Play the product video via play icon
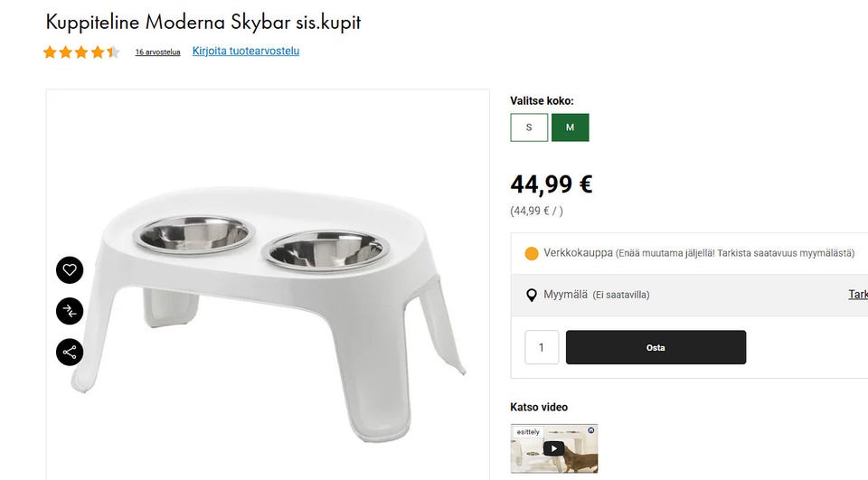 (x=553, y=448)
